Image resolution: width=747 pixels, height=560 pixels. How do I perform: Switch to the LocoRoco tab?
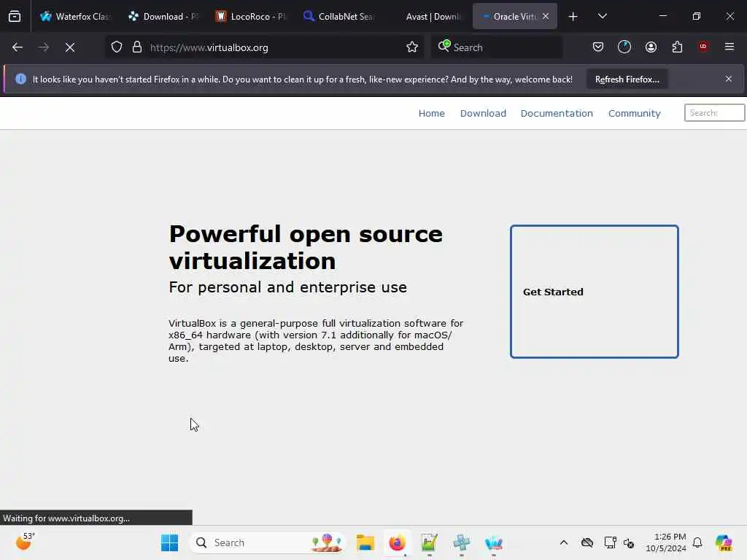click(x=251, y=17)
